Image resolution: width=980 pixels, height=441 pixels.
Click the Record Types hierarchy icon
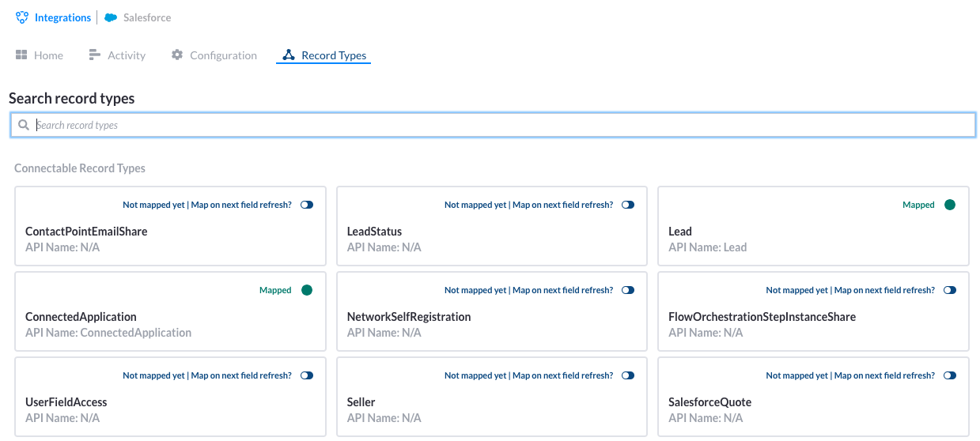tap(289, 55)
